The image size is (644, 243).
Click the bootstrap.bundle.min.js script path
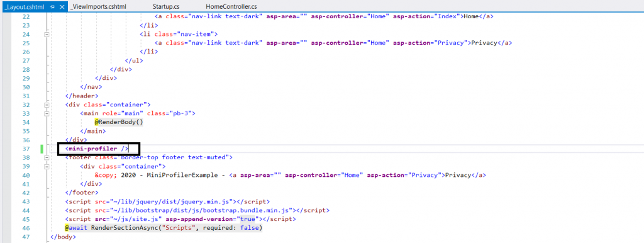pos(201,210)
